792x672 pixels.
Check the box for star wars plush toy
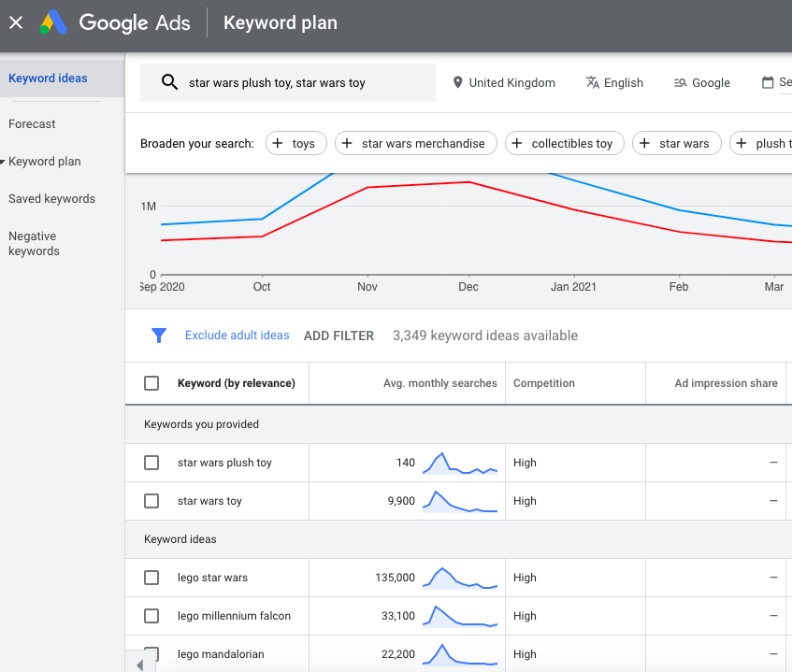tap(151, 463)
